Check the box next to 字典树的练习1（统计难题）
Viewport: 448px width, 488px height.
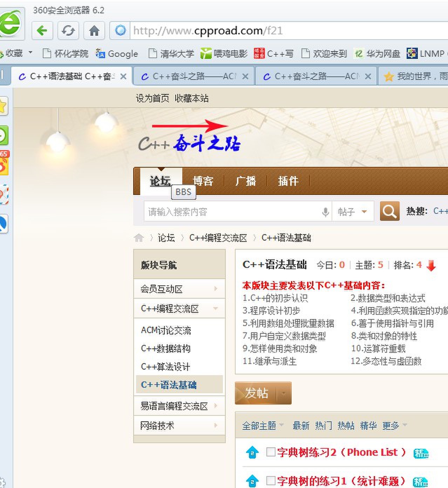pyautogui.click(x=270, y=480)
